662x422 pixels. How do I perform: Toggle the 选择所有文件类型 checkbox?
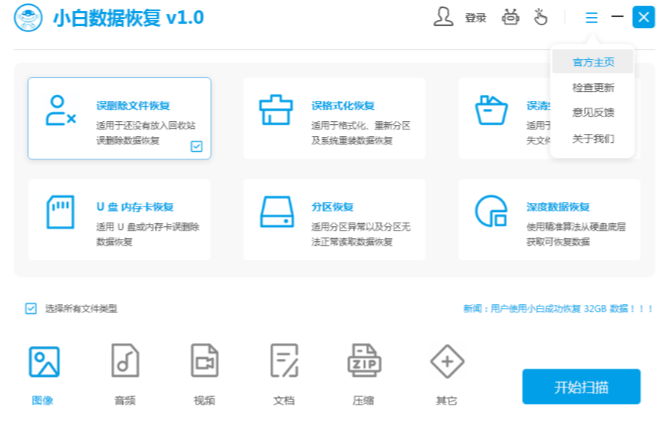click(31, 308)
